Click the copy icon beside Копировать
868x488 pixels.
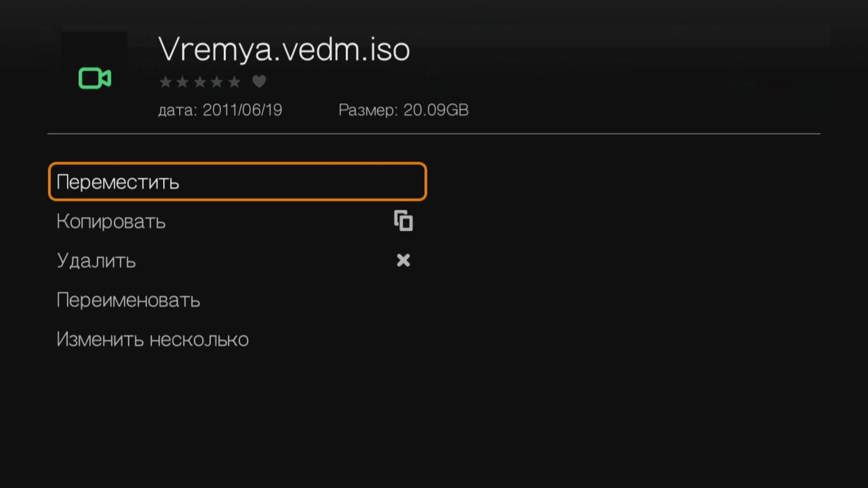tap(403, 221)
